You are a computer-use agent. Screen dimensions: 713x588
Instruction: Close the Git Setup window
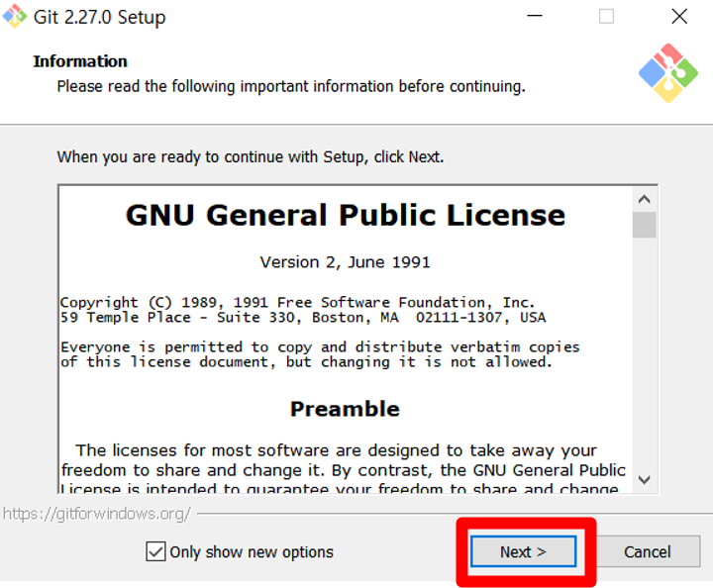coord(679,17)
